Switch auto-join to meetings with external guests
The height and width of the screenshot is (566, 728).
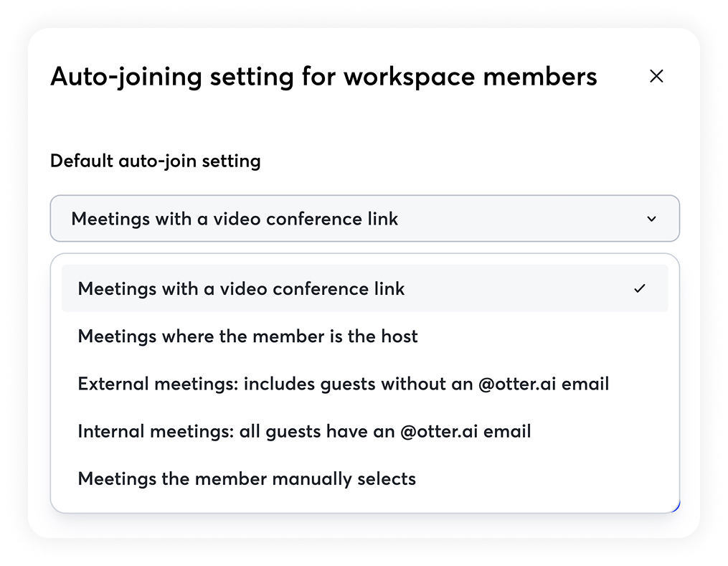pyautogui.click(x=343, y=384)
